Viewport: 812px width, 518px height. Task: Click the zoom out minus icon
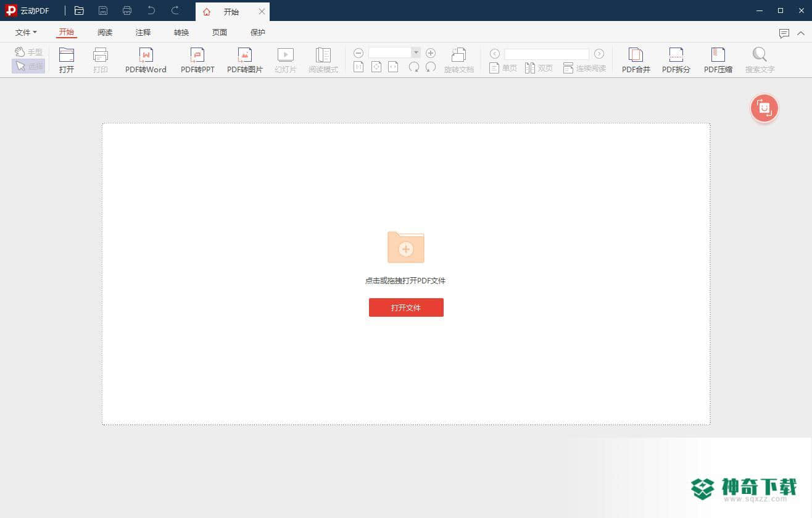click(x=358, y=53)
